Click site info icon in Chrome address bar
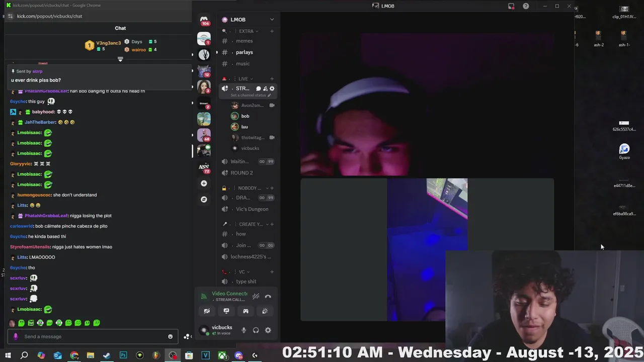Screen dimensions: 644x362 pos(11,16)
